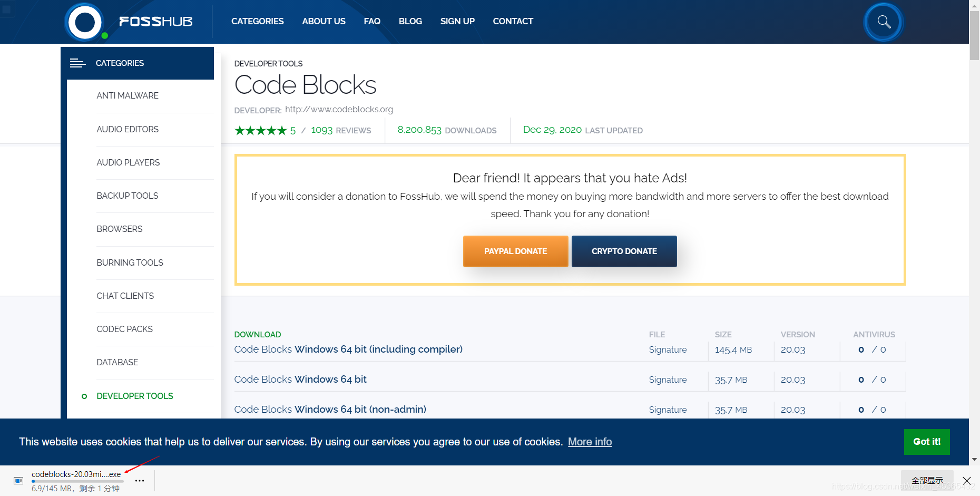Click the Dec 29, 2020 last updated date
Image resolution: width=980 pixels, height=496 pixels.
[552, 130]
